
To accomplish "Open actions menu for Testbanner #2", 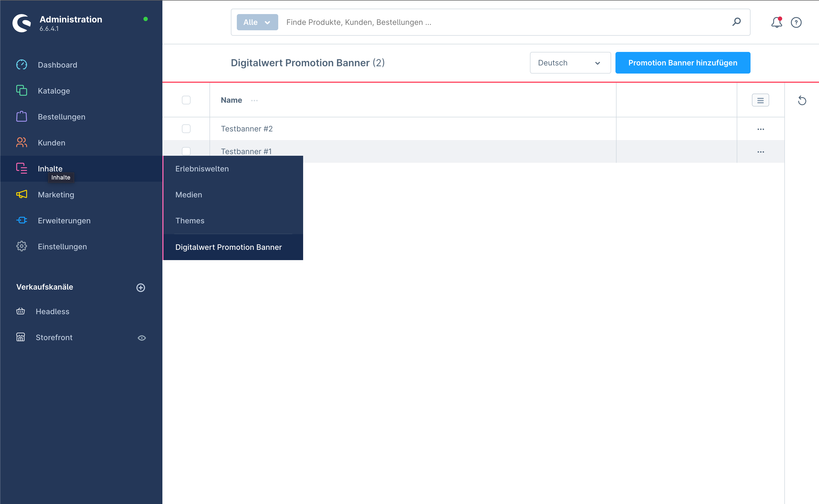I will click(x=761, y=129).
